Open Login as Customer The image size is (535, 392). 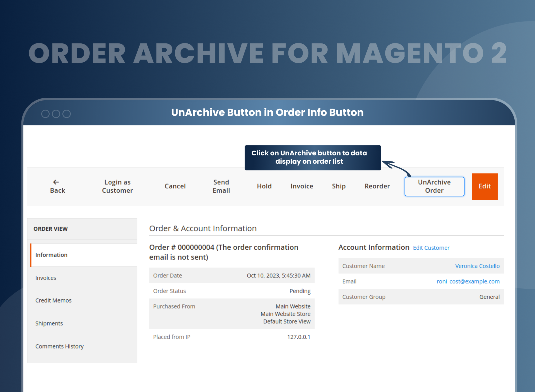117,187
